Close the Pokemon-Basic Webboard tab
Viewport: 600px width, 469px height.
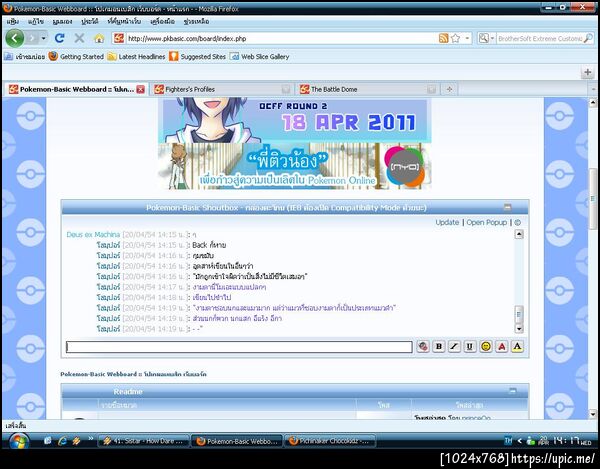click(141, 90)
